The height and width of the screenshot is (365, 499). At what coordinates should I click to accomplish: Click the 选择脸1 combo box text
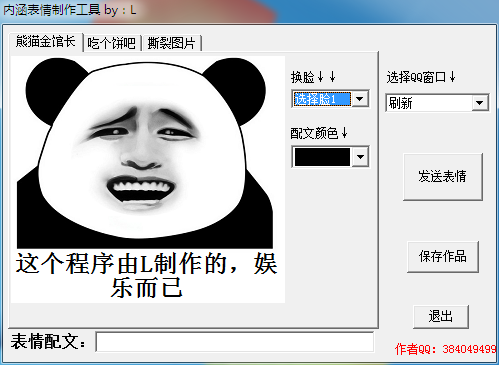tap(322, 99)
